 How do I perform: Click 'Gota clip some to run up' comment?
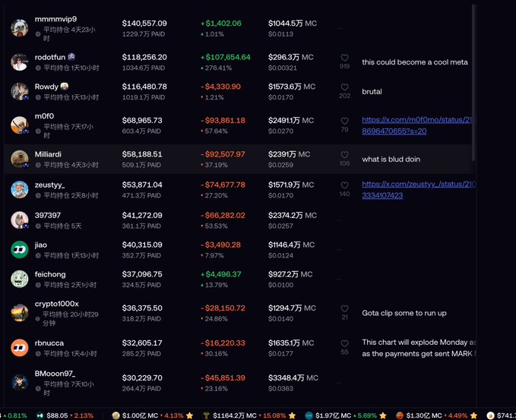tap(404, 313)
